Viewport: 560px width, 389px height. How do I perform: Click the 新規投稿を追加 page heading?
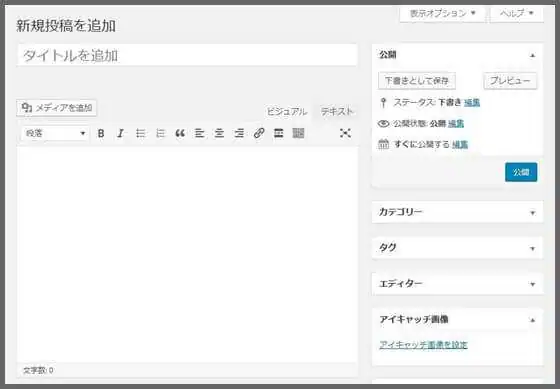pos(66,26)
